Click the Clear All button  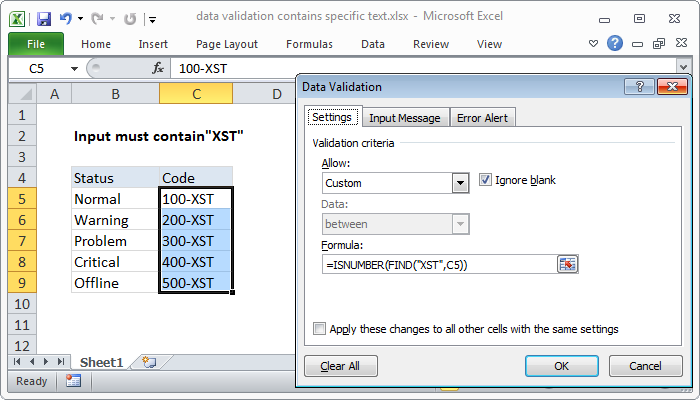341,366
